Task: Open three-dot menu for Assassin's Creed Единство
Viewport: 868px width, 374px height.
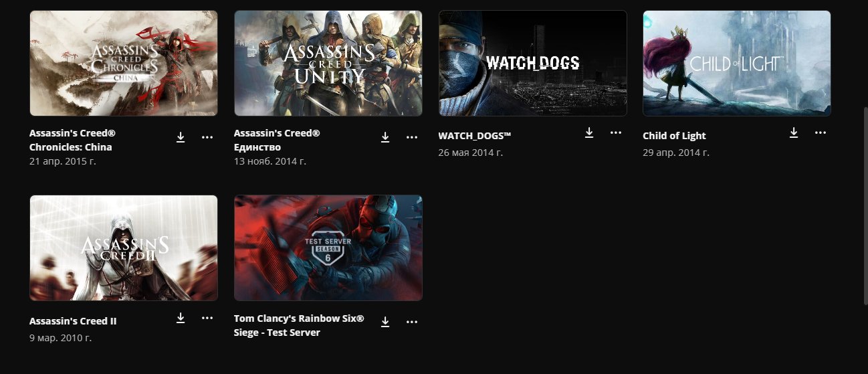Action: pos(412,137)
